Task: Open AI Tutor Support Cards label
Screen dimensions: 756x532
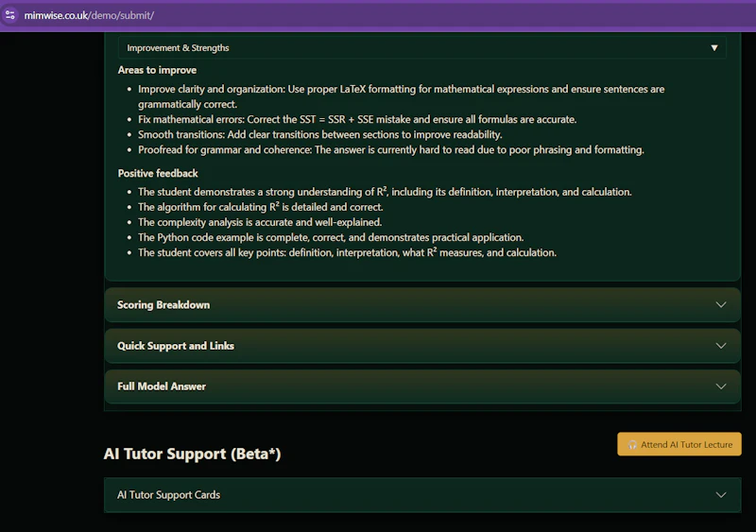Action: coord(169,495)
